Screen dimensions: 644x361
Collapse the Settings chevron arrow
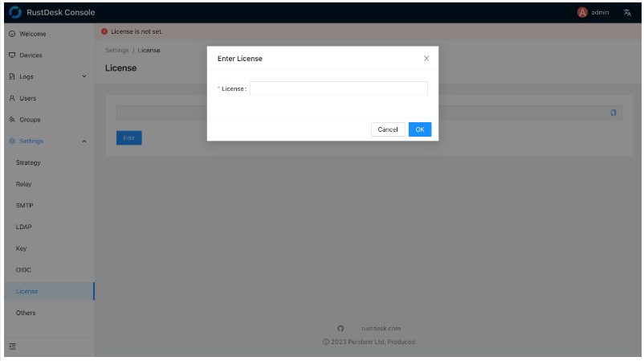84,142
